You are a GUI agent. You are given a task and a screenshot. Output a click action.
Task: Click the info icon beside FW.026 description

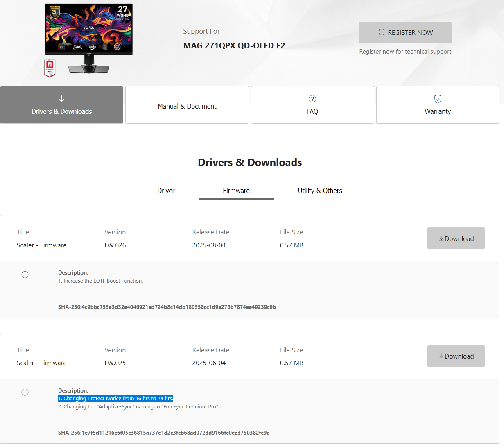click(25, 275)
